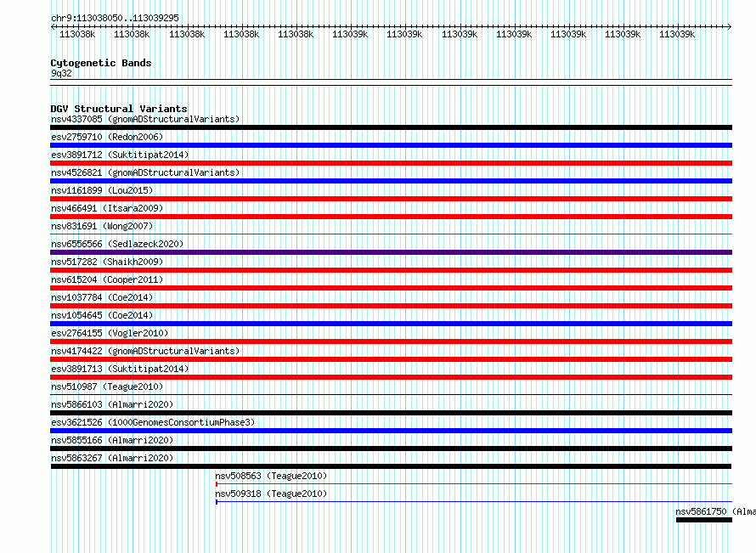Open the esv3621526 1000GenomesConsortiumPhase3 label
The height and width of the screenshot is (553, 756).
pyautogui.click(x=153, y=422)
